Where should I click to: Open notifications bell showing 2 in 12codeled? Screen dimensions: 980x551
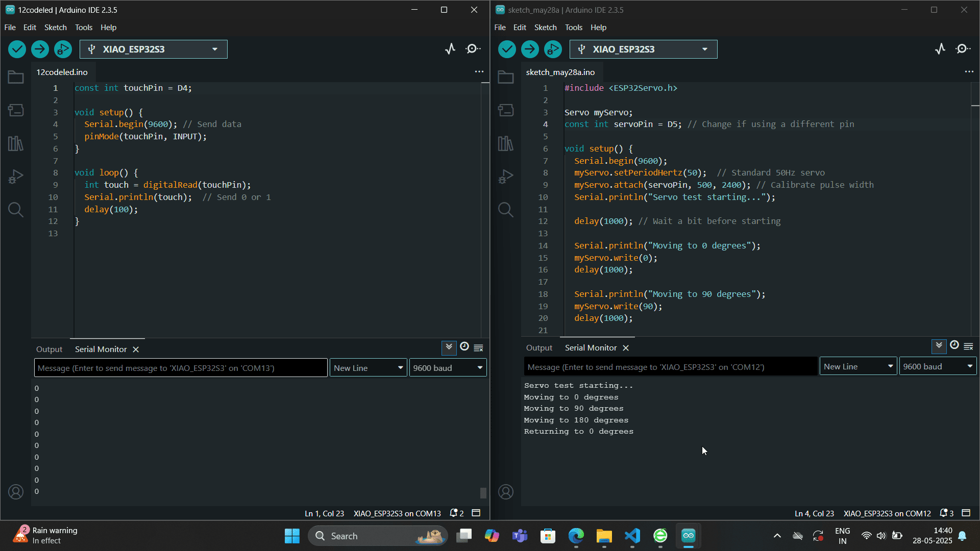click(x=456, y=513)
